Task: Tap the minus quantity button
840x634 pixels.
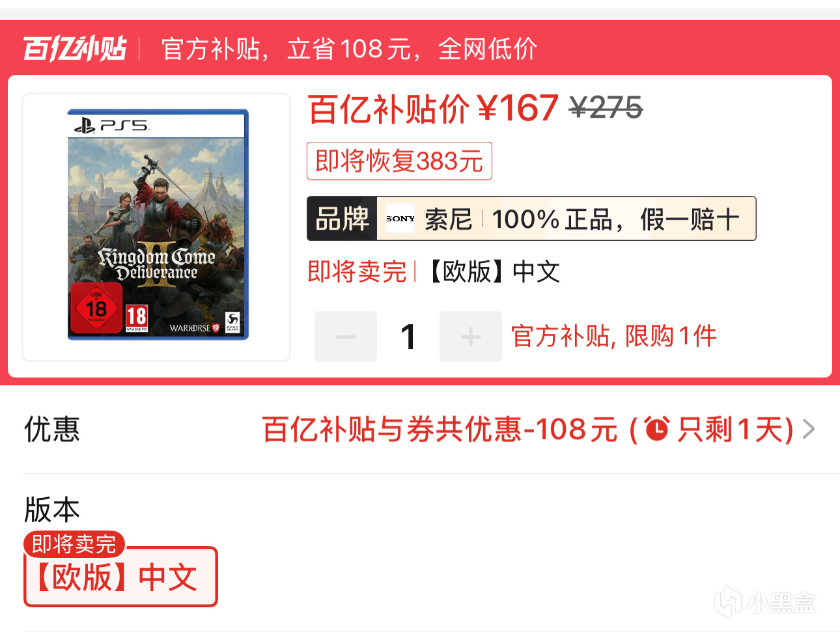Action: [346, 337]
